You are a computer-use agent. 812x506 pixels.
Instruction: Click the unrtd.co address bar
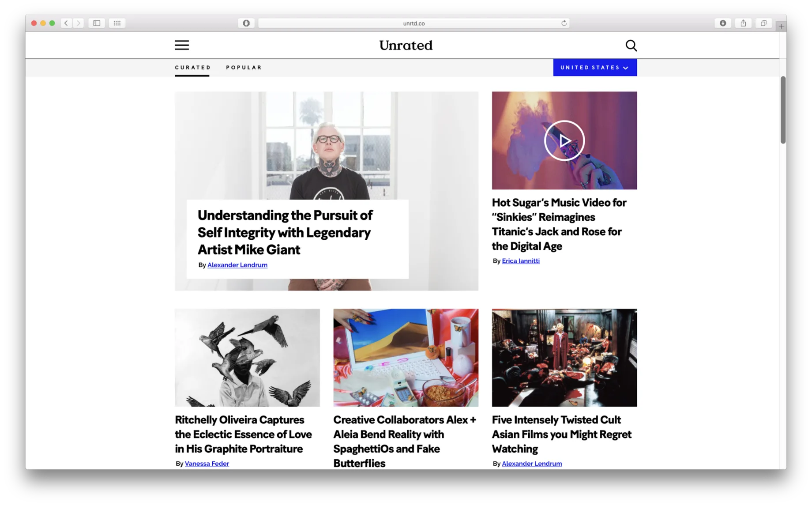pyautogui.click(x=414, y=23)
